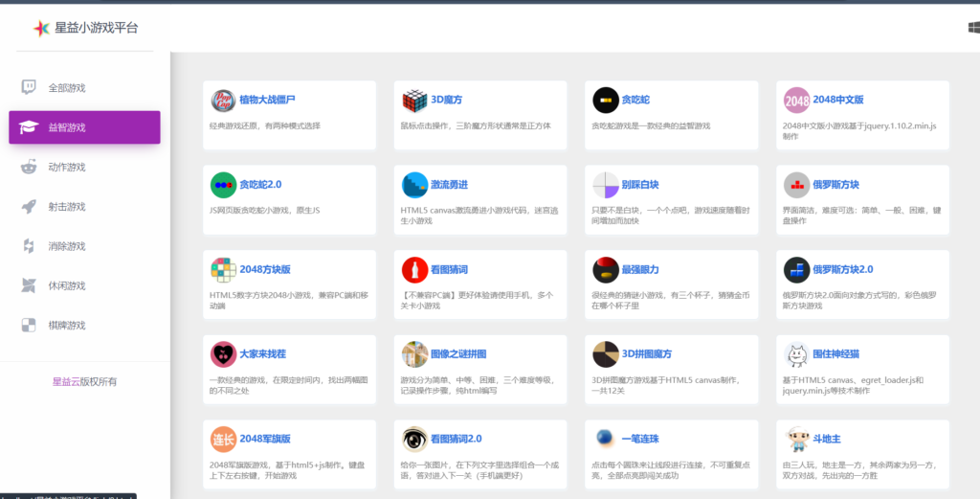Image resolution: width=980 pixels, height=499 pixels.
Task: Click the 一笔连珠 blue ball icon
Action: 605,438
